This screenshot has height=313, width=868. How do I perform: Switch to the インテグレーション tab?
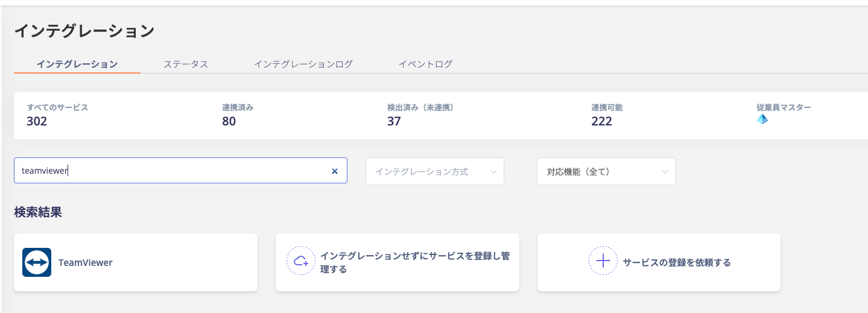(77, 64)
